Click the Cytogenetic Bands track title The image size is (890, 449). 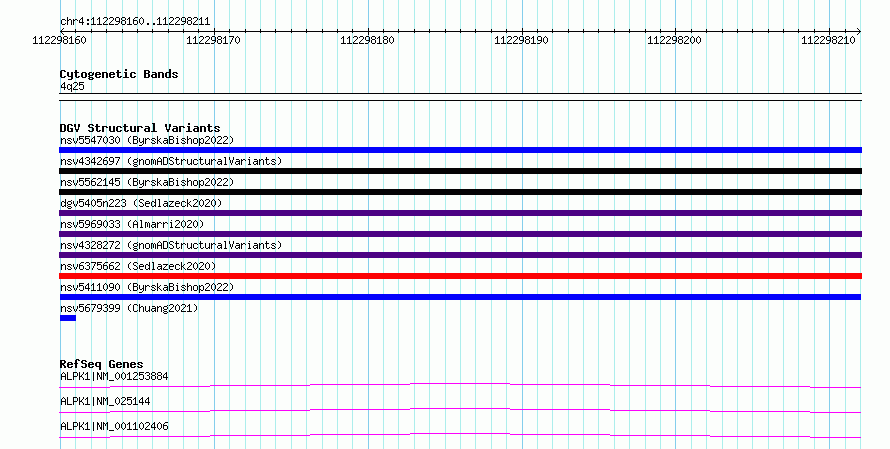coord(119,74)
